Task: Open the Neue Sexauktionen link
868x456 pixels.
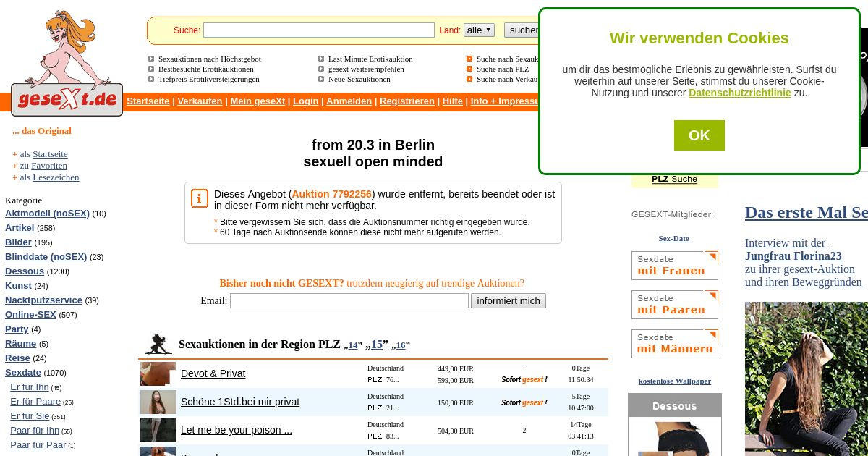Action: 359,79
